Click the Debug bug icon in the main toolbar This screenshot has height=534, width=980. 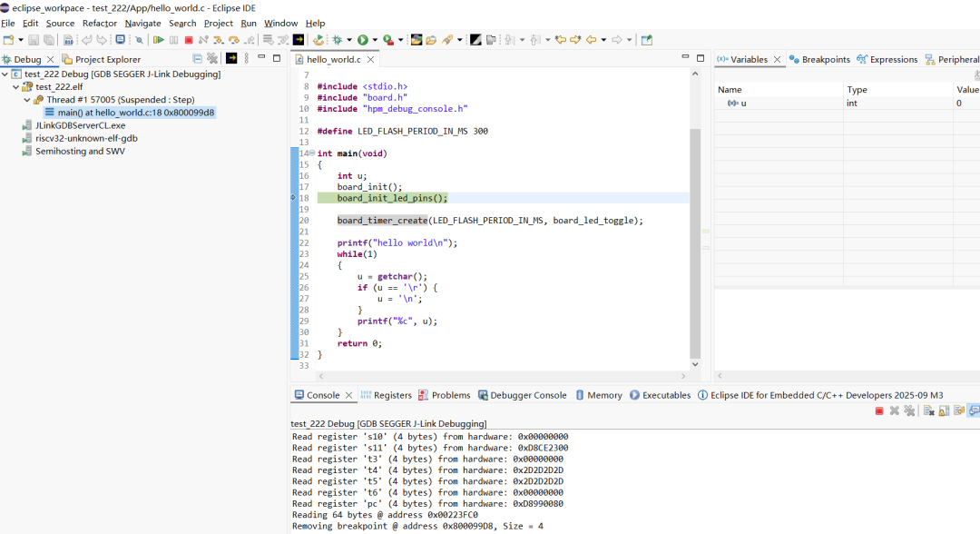pos(338,40)
